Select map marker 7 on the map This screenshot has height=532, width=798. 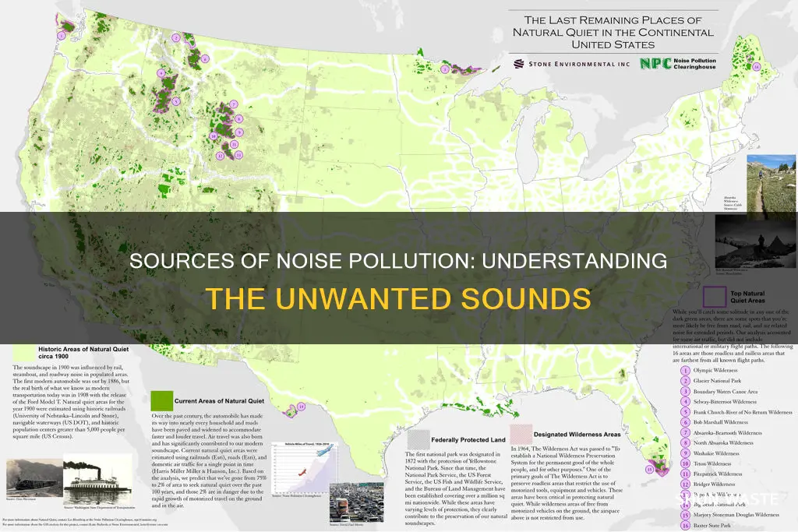point(234,104)
